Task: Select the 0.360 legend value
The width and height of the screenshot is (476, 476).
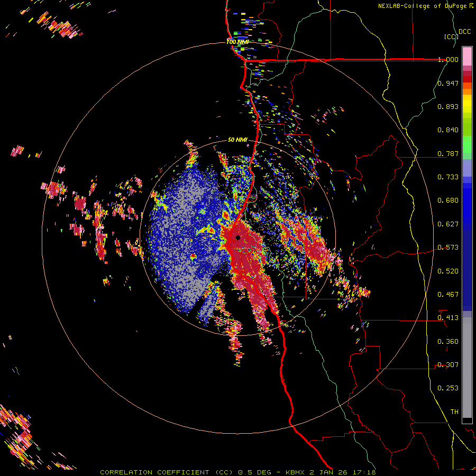Action: click(x=448, y=342)
